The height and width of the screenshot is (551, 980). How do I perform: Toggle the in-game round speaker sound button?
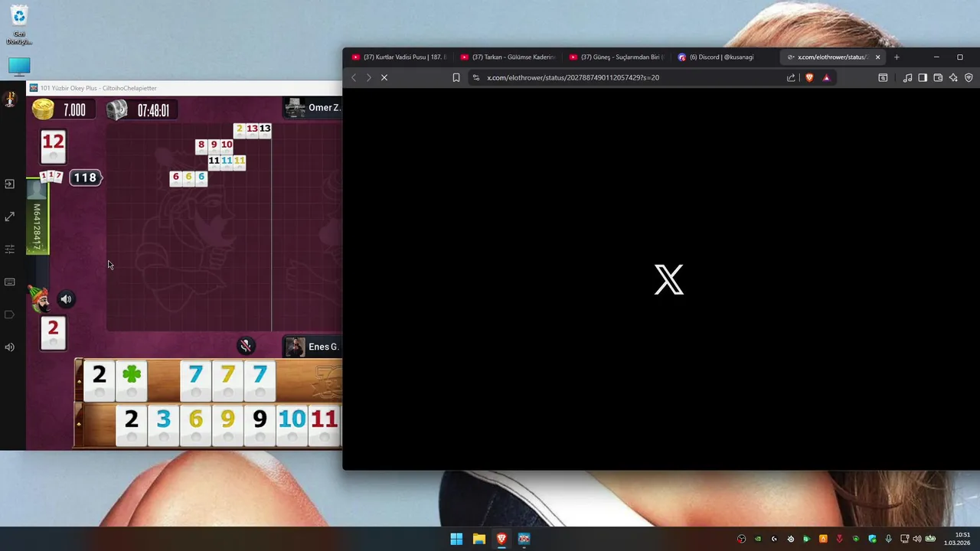pyautogui.click(x=66, y=299)
